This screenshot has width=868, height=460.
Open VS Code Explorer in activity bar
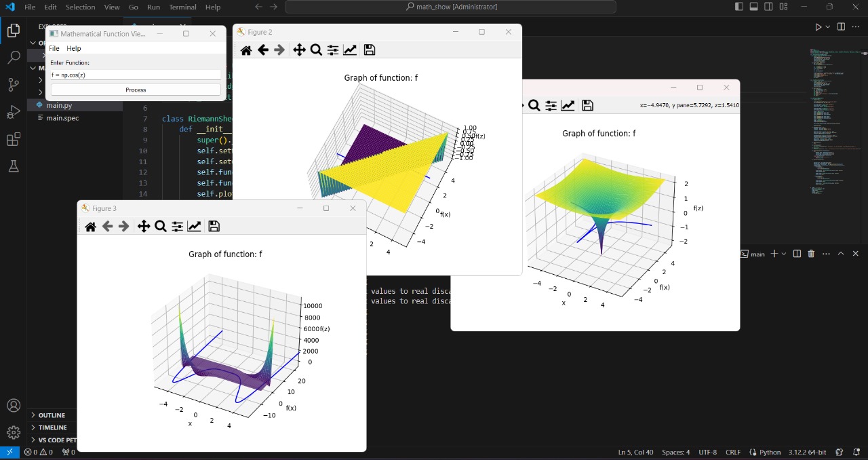(x=14, y=31)
